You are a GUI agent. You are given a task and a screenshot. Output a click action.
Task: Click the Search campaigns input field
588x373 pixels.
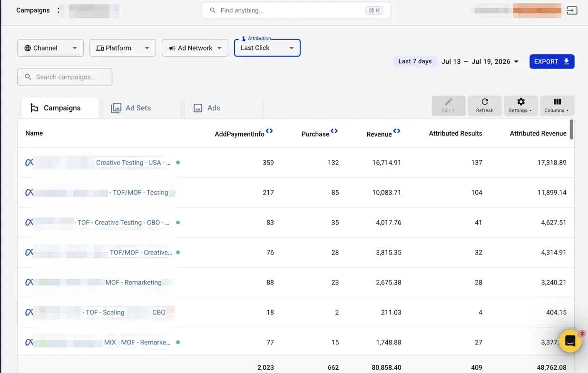[x=65, y=77]
